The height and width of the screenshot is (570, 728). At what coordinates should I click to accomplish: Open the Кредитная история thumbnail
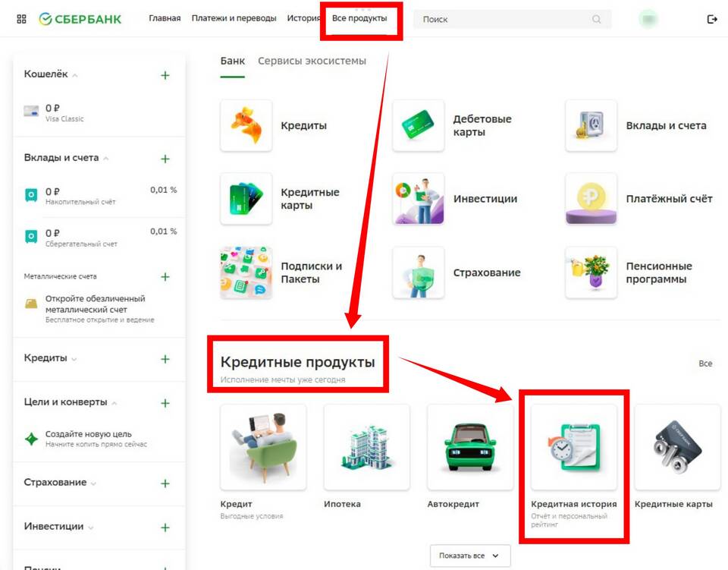pyautogui.click(x=574, y=448)
